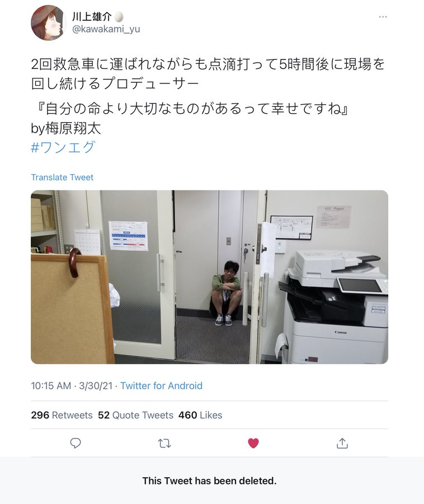Screen dimensions: 424x504
Task: Click the share upload icon
Action: point(342,444)
